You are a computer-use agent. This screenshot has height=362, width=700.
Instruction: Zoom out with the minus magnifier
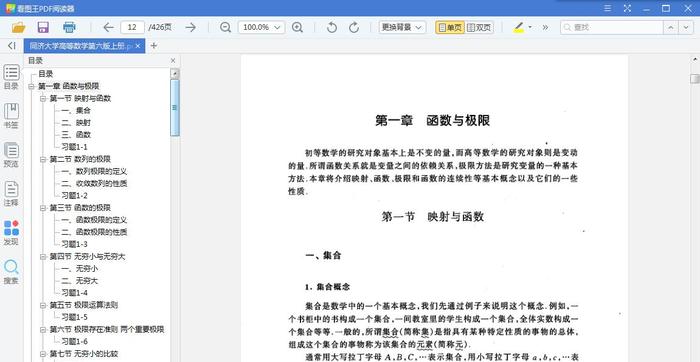225,27
